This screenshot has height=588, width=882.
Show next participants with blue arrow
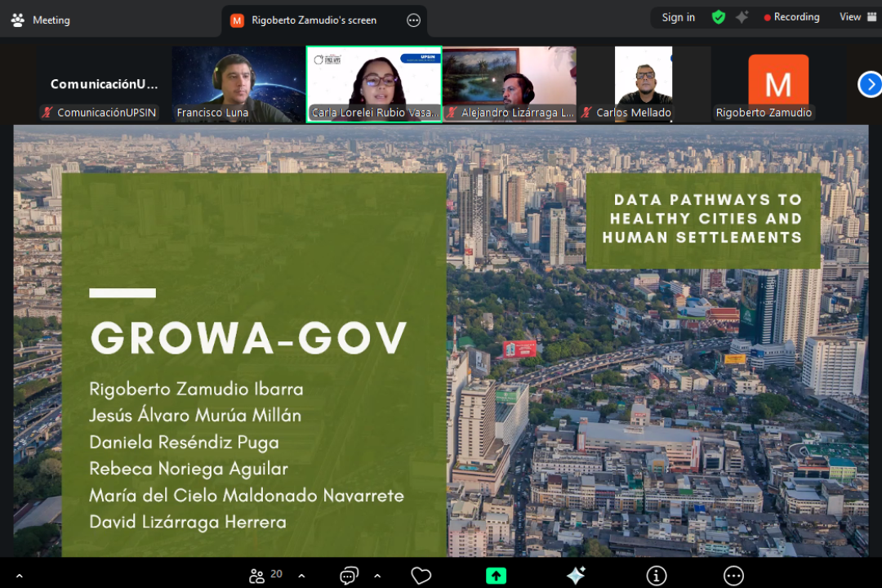coord(870,84)
